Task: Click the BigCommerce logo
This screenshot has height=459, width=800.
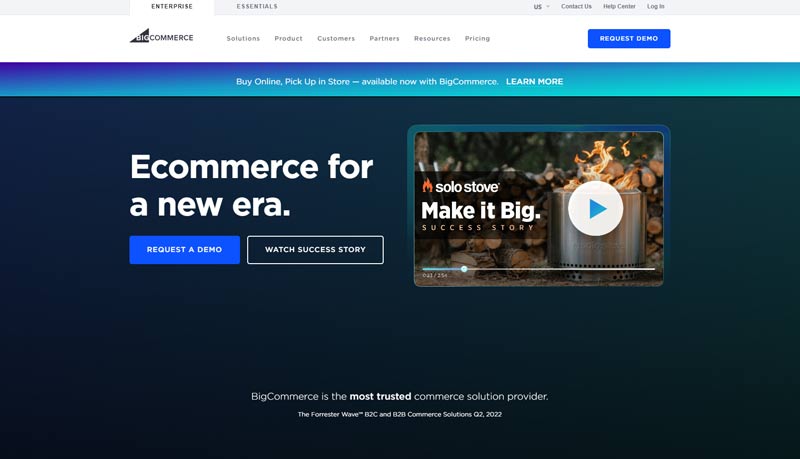Action: 161,37
